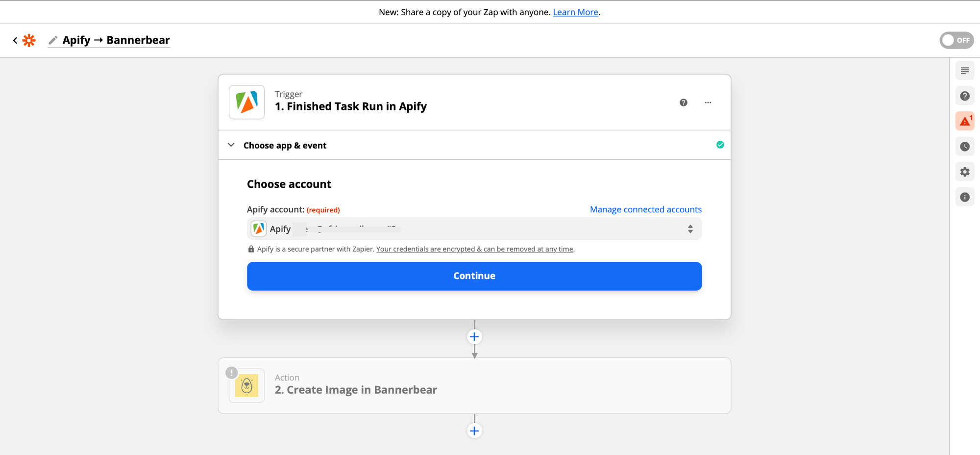This screenshot has height=455, width=980.
Task: Open trigger step three-dot menu
Action: (x=708, y=102)
